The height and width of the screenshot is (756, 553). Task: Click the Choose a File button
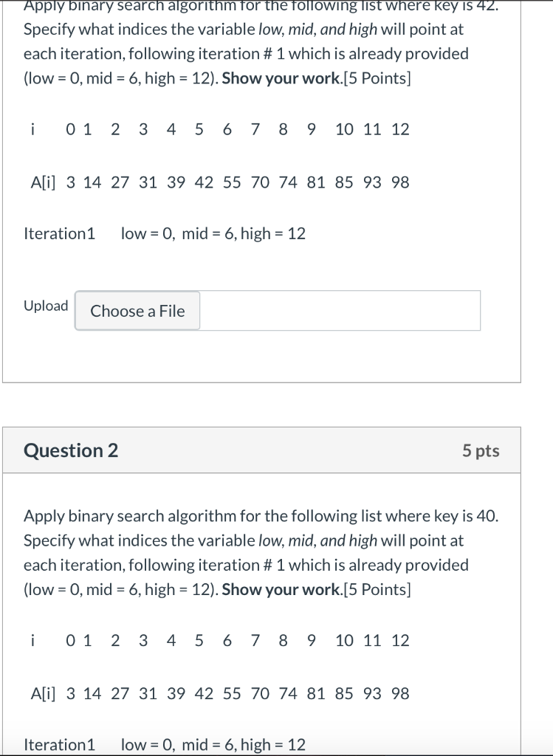[137, 311]
